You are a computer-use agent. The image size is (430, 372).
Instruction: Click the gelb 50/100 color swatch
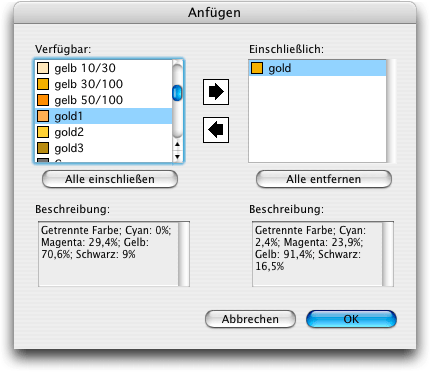coord(43,100)
